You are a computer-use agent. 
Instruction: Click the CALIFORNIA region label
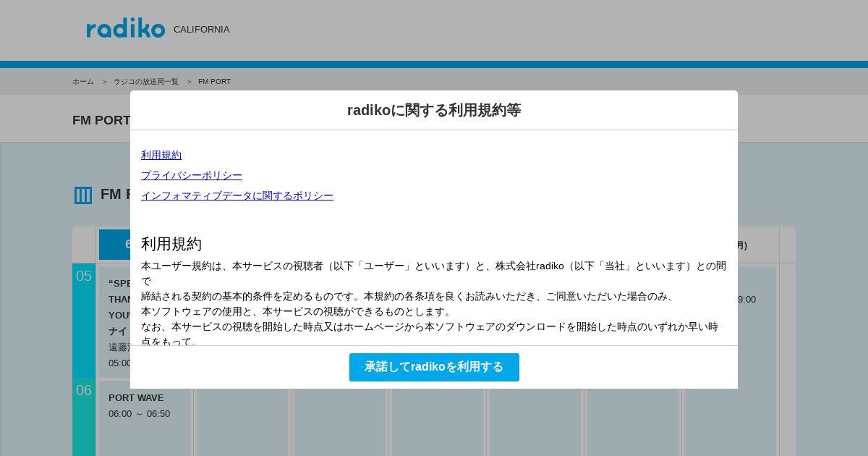tap(202, 30)
